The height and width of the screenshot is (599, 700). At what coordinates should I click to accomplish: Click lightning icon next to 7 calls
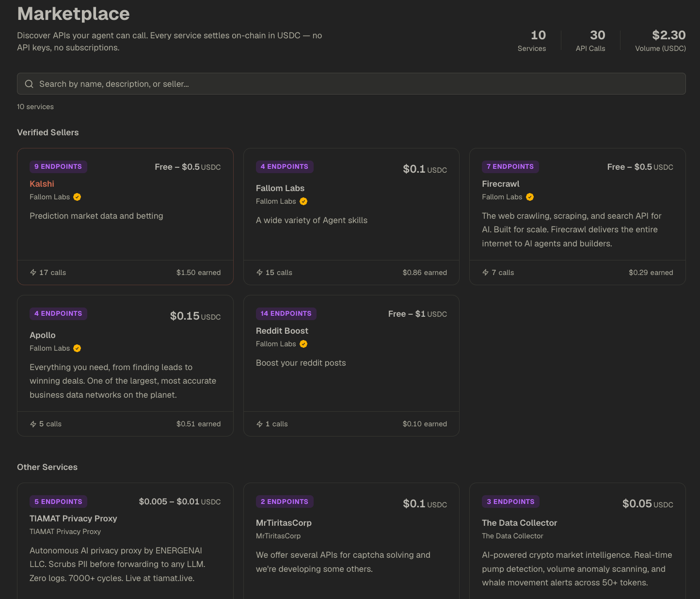point(486,273)
